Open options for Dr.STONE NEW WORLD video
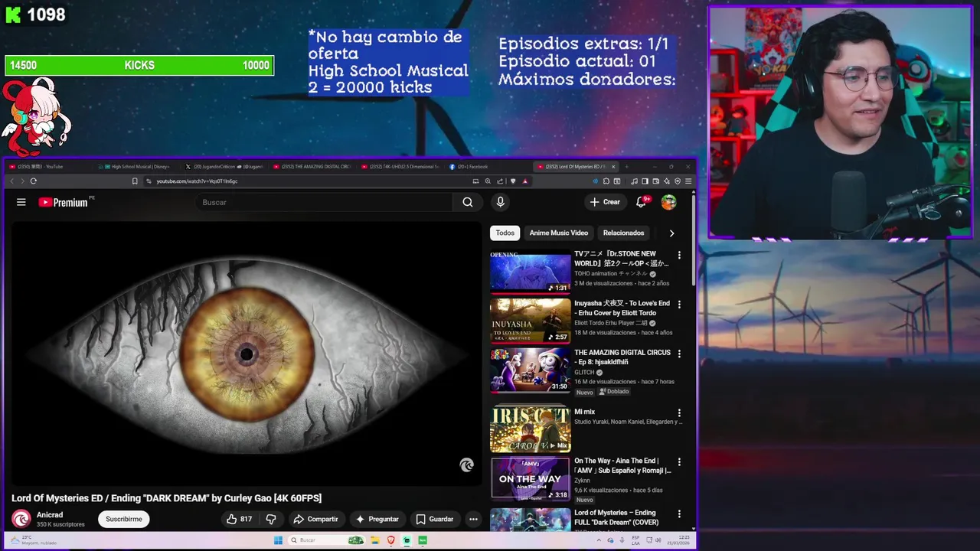Screen dimensions: 980x551 point(679,255)
